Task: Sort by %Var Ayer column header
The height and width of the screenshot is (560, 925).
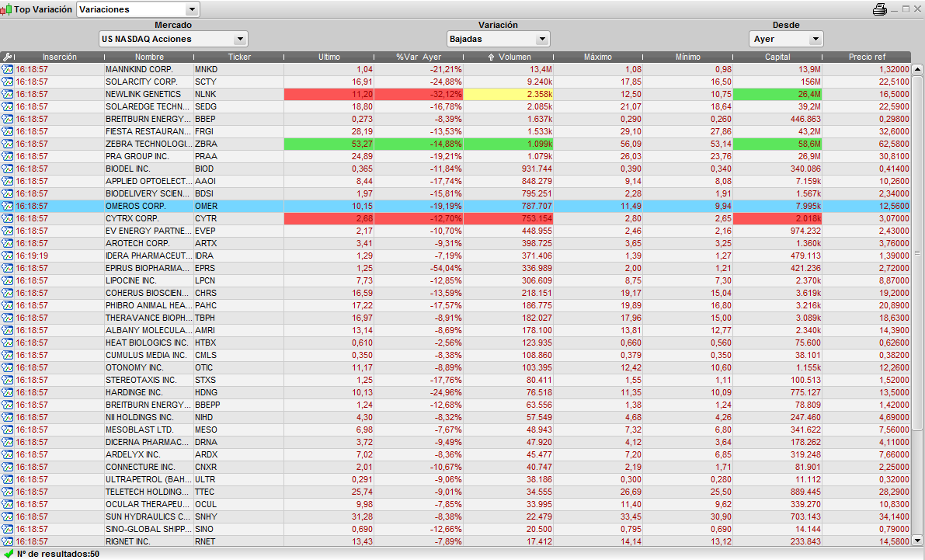Action: 419,57
